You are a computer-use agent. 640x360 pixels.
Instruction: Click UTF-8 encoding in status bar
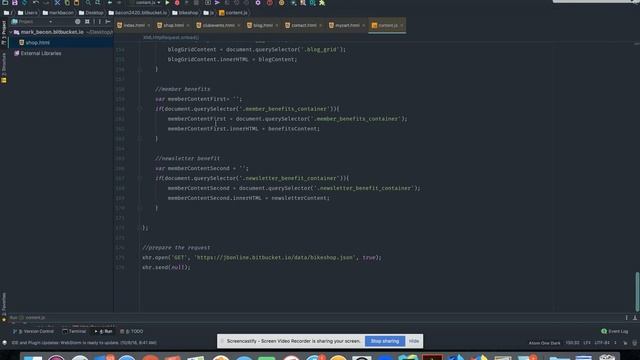pyautogui.click(x=602, y=343)
